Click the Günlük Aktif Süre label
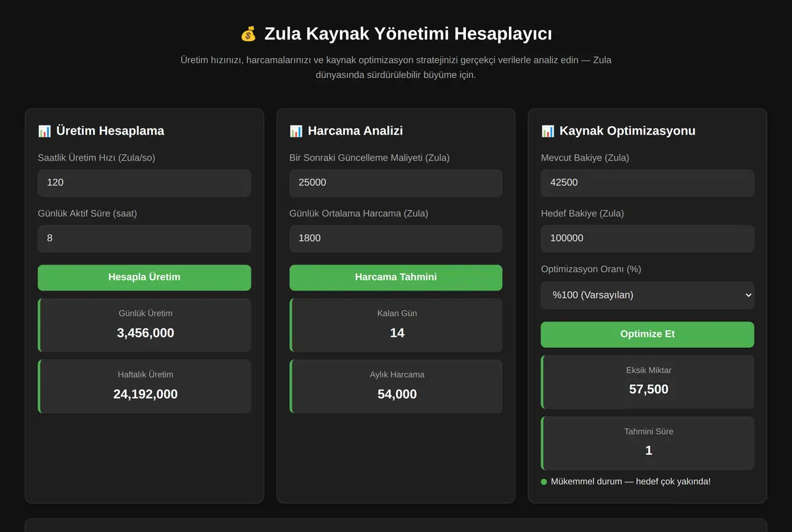The width and height of the screenshot is (792, 532). click(x=87, y=213)
